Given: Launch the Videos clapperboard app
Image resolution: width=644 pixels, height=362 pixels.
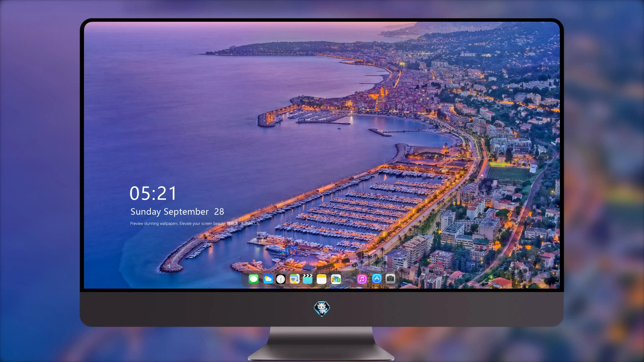Looking at the screenshot, I should 308,279.
